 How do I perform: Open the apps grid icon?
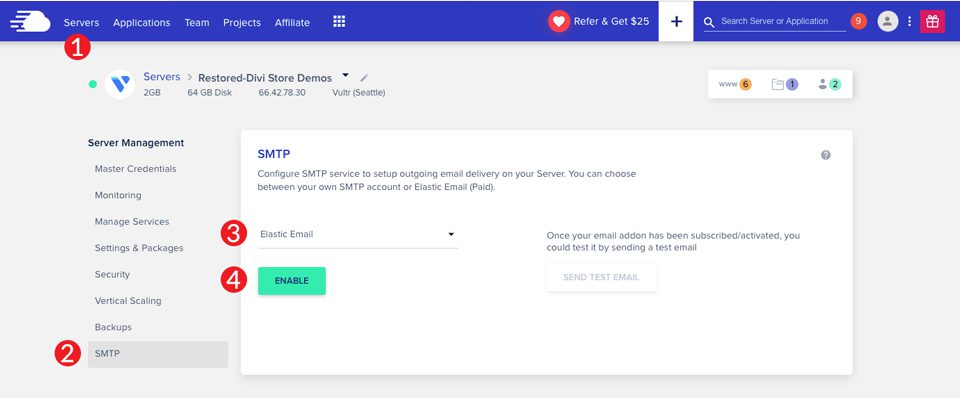339,21
